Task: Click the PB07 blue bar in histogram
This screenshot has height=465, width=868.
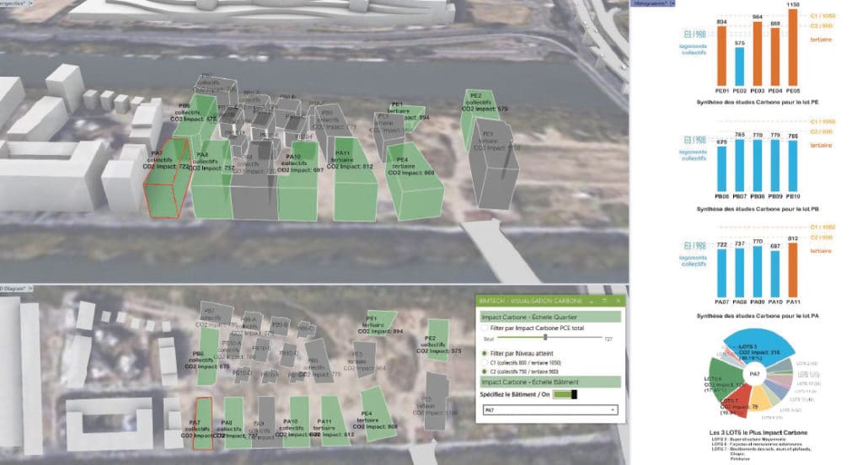Action: (739, 165)
